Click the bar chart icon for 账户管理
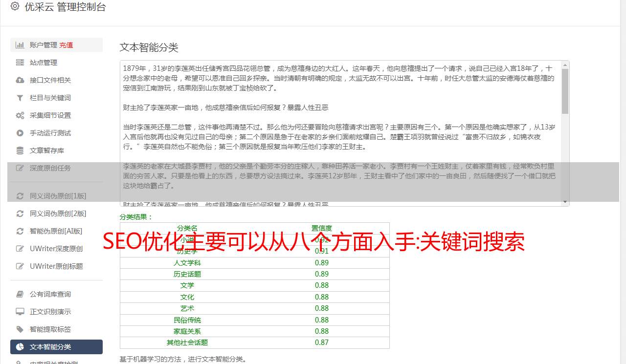This screenshot has height=364, width=626. click(x=20, y=45)
